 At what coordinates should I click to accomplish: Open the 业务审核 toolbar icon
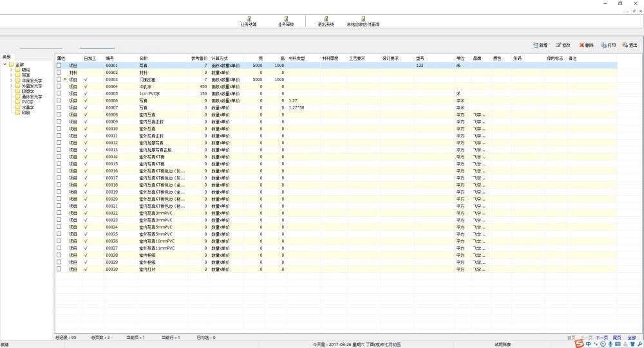pos(286,21)
